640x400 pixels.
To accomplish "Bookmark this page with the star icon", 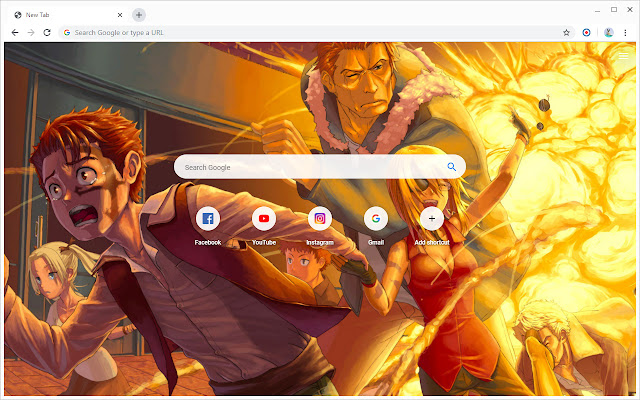I will 566,33.
